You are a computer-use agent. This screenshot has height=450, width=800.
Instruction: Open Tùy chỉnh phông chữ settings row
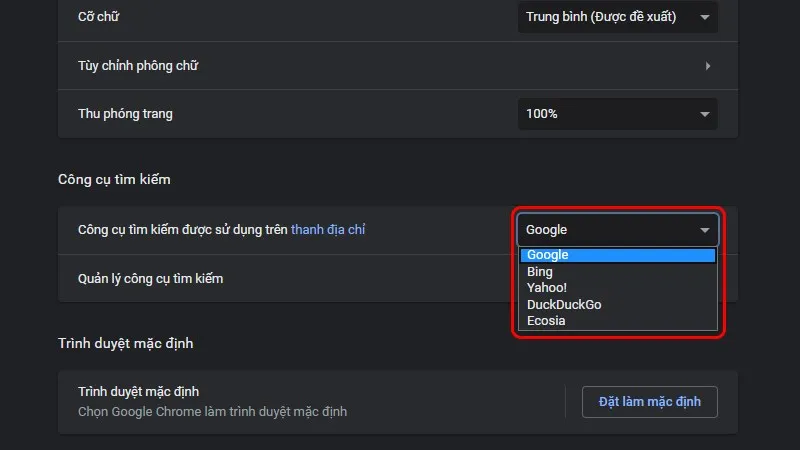coord(398,66)
